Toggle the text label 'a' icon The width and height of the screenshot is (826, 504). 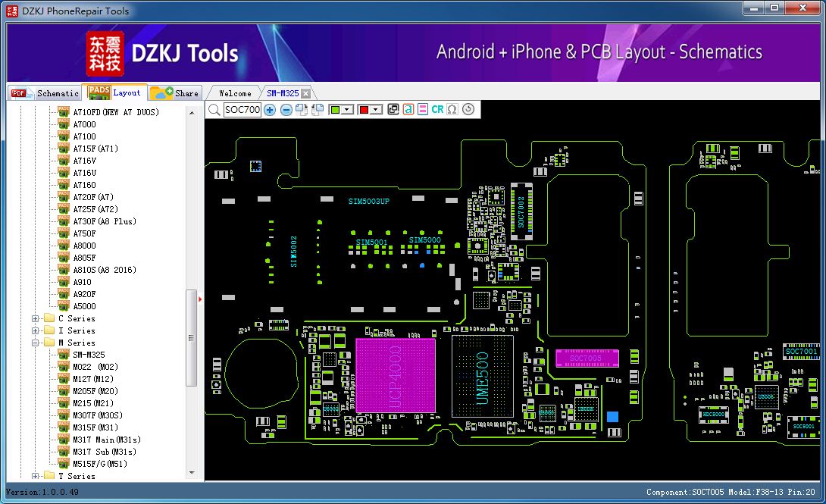click(408, 110)
